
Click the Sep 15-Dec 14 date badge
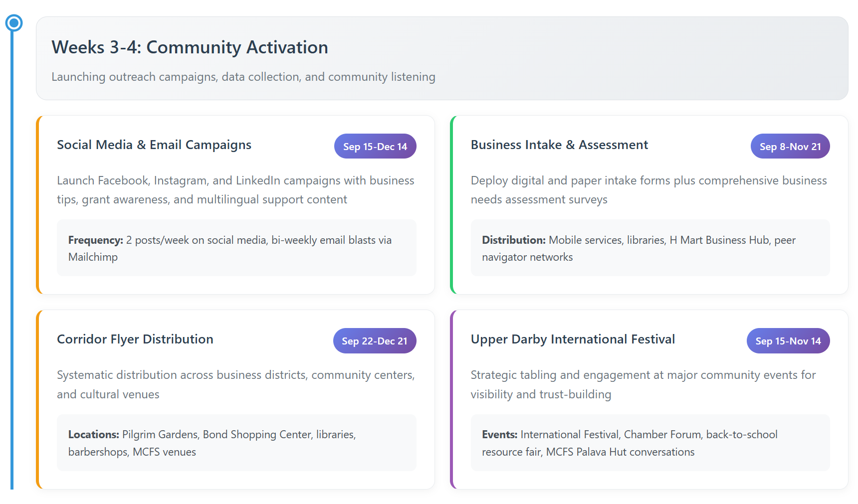click(x=375, y=147)
